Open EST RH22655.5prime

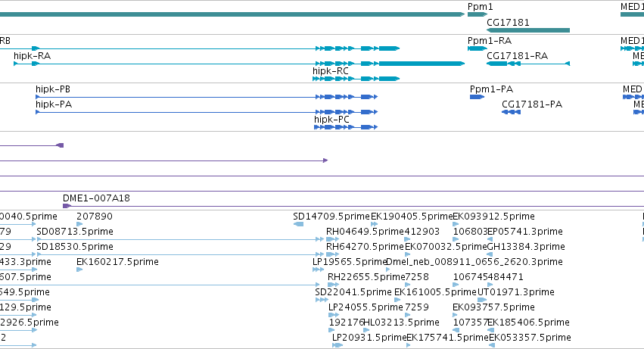coord(366,277)
